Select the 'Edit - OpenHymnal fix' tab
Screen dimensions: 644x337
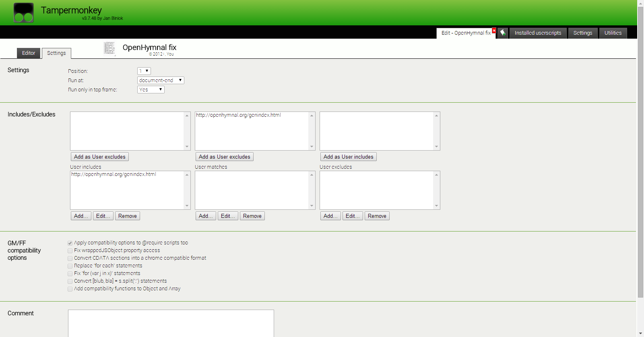point(466,33)
